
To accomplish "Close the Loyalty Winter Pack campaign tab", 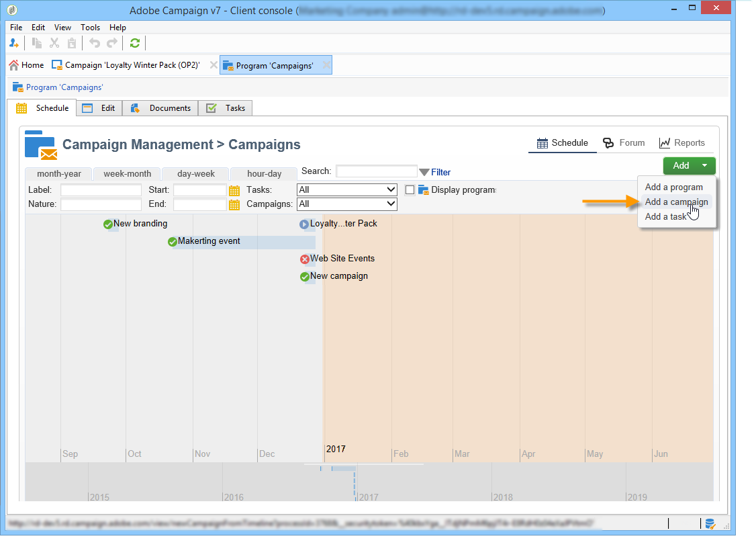I will coord(213,65).
